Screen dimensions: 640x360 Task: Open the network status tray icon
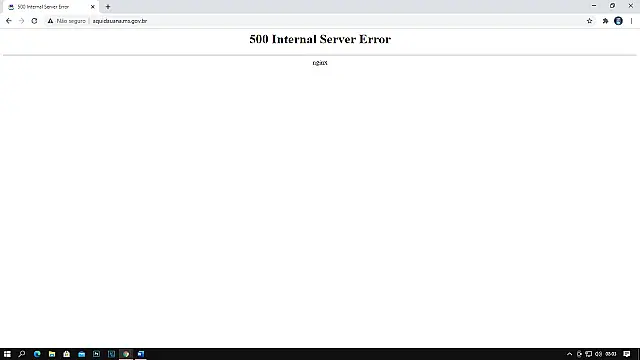(589, 354)
